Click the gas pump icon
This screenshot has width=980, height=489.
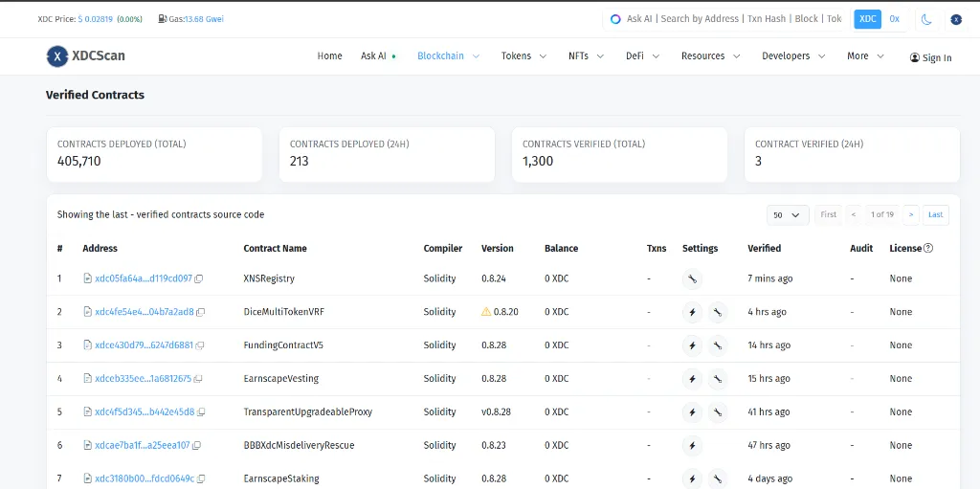point(163,19)
